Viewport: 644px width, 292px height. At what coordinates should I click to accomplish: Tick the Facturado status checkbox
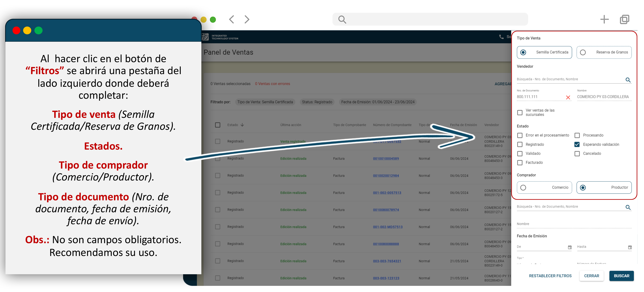click(x=520, y=162)
